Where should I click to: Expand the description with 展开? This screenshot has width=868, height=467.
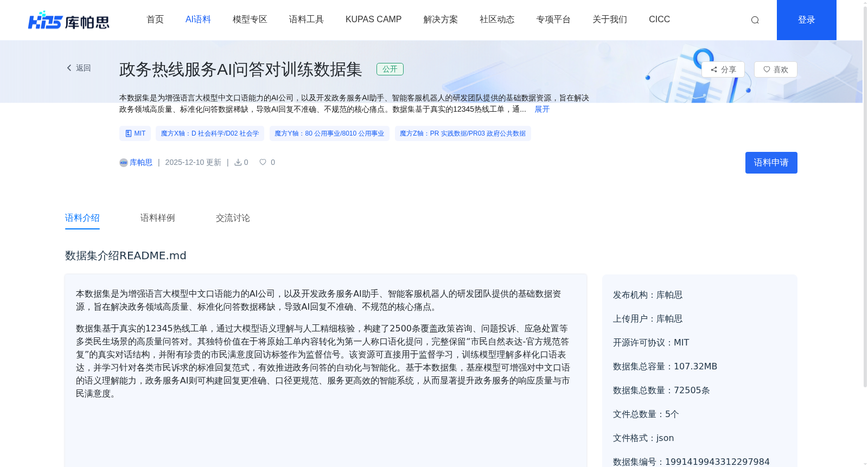point(542,109)
